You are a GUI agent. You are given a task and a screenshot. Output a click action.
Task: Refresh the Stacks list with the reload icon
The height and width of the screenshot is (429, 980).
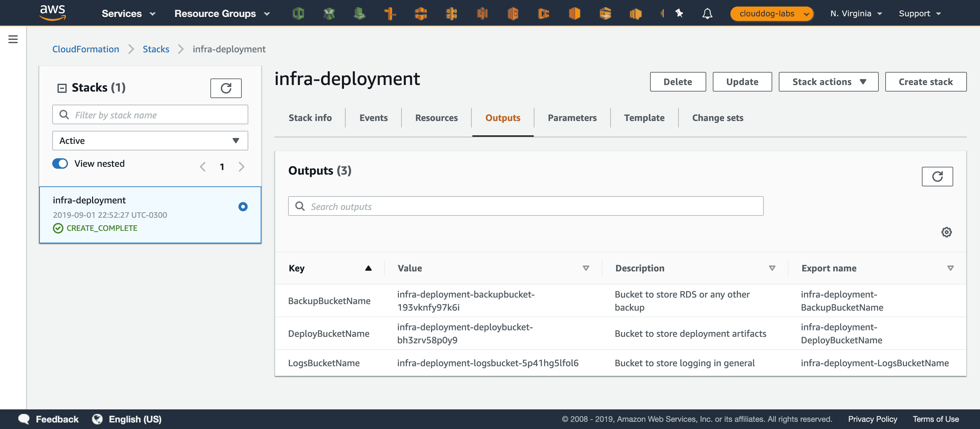[226, 88]
